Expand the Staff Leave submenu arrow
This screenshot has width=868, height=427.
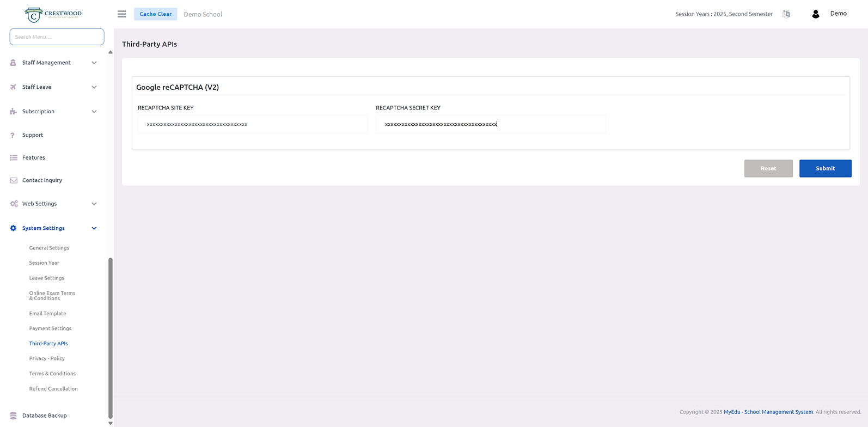(94, 87)
